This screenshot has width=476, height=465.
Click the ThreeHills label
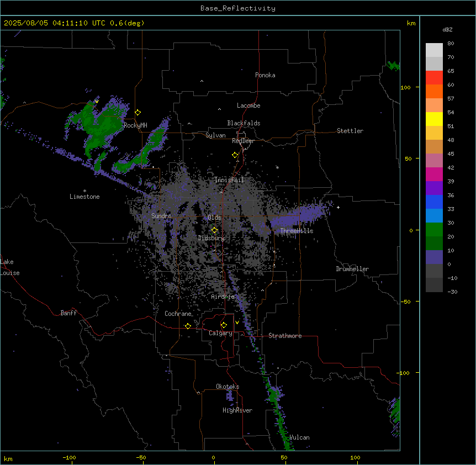pyautogui.click(x=297, y=231)
